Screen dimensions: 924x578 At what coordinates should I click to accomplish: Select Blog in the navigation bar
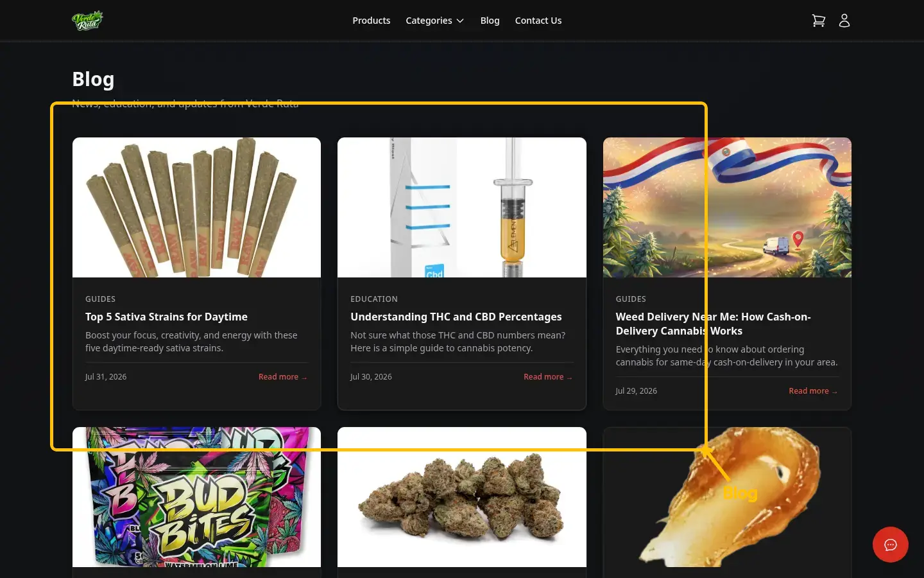pos(490,21)
